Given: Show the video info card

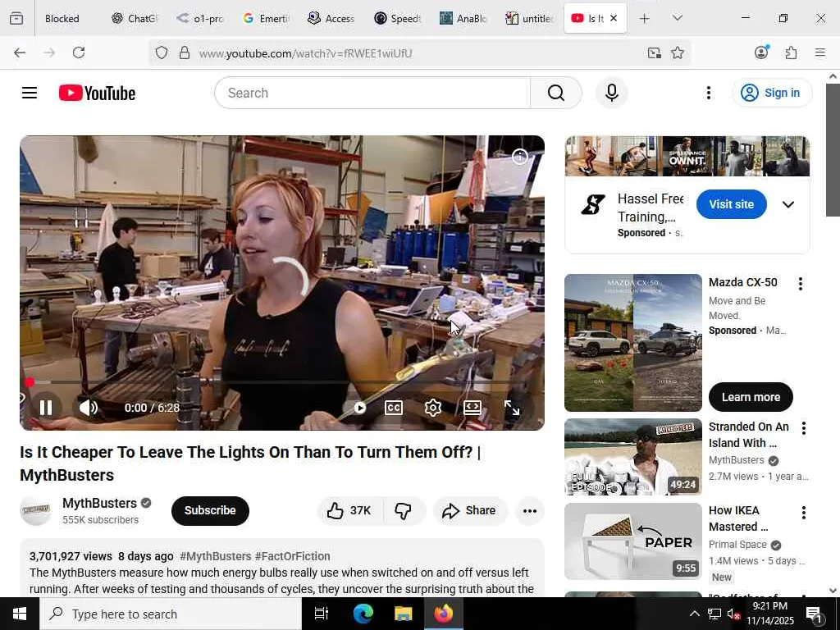Looking at the screenshot, I should [x=519, y=157].
